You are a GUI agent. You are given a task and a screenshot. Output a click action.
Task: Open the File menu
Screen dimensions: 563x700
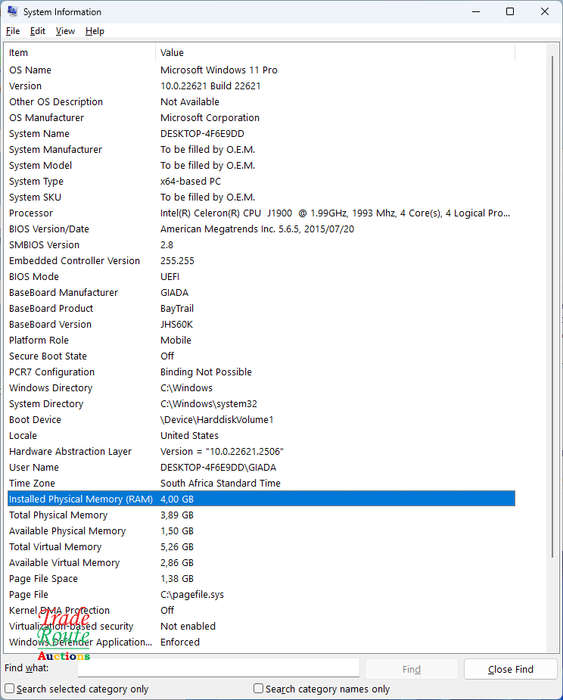pyautogui.click(x=13, y=31)
